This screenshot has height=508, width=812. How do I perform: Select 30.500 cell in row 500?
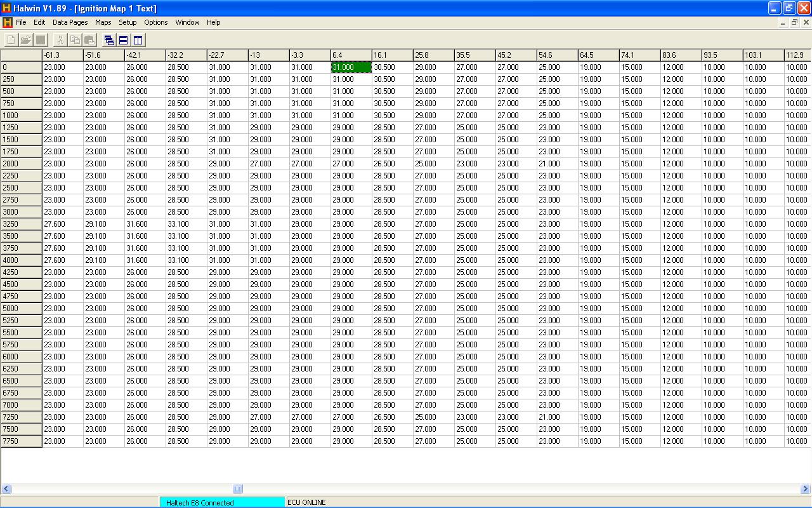coord(393,91)
